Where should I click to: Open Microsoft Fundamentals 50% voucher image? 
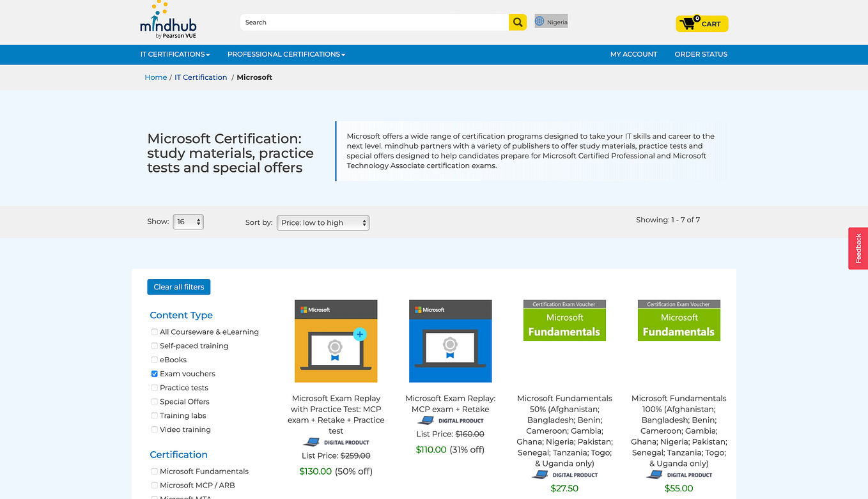[x=564, y=320]
